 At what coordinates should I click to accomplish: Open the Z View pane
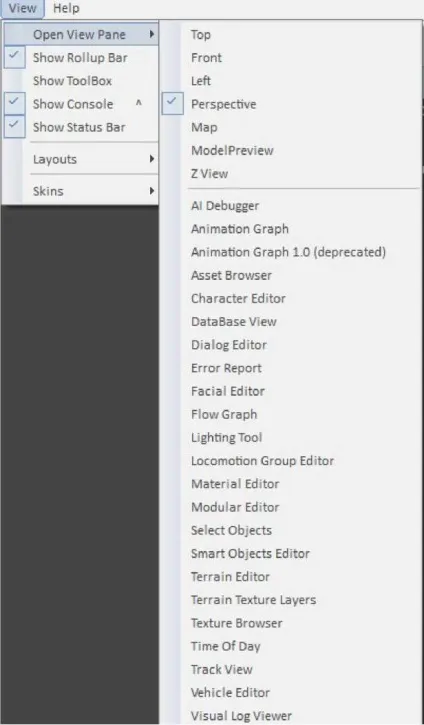291,174
